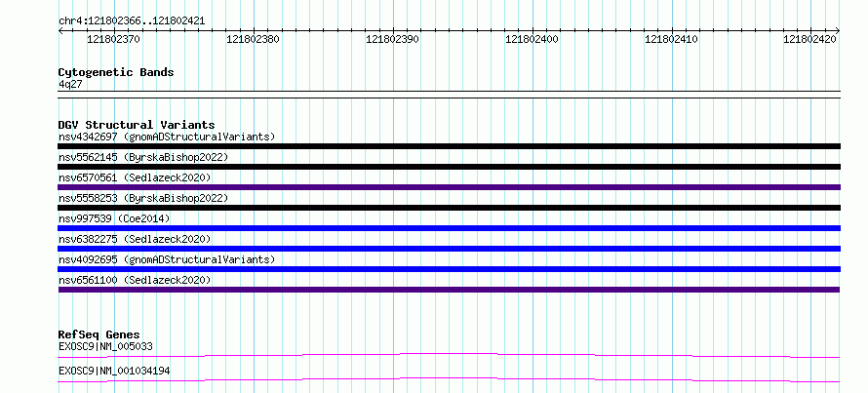Click the Cytogenetic Bands track title
The image size is (868, 393).
[116, 72]
